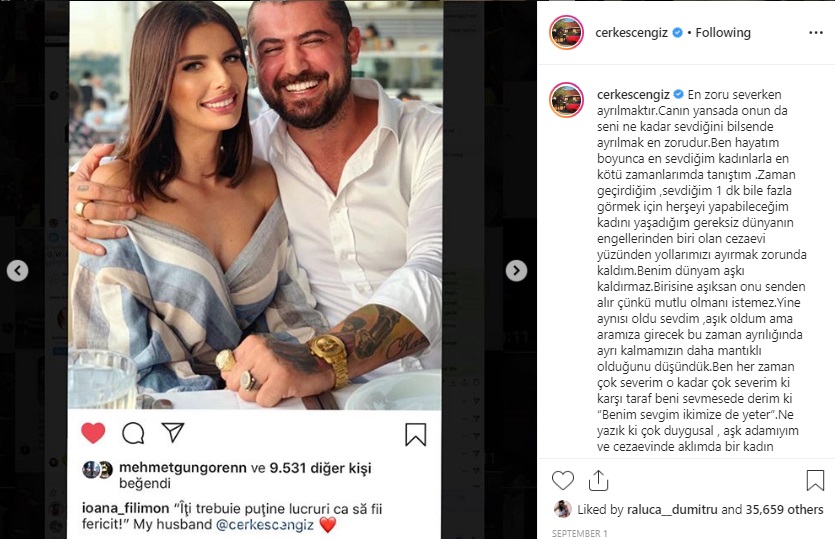Like the post via outline heart icon

pyautogui.click(x=562, y=480)
